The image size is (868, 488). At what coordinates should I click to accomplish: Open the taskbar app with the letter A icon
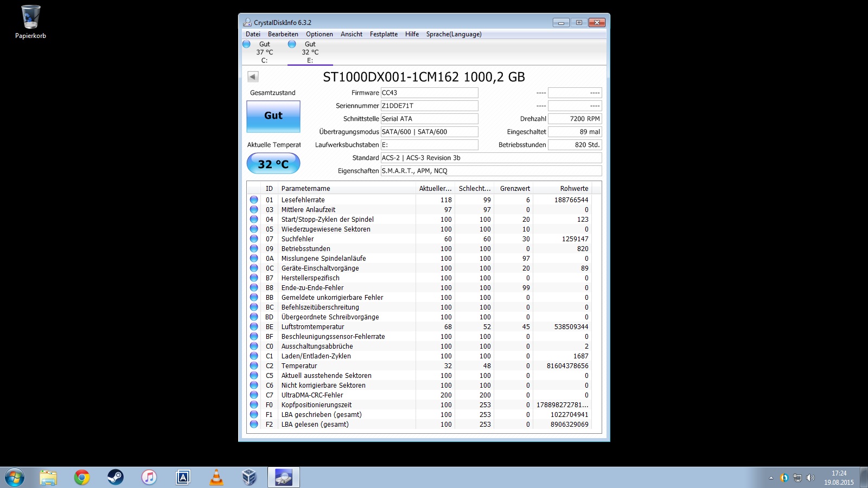(x=183, y=478)
